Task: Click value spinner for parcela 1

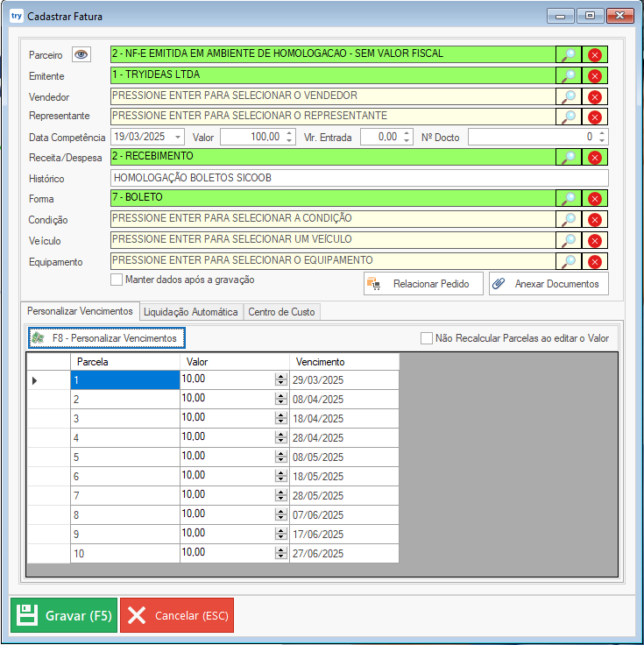Action: (281, 379)
